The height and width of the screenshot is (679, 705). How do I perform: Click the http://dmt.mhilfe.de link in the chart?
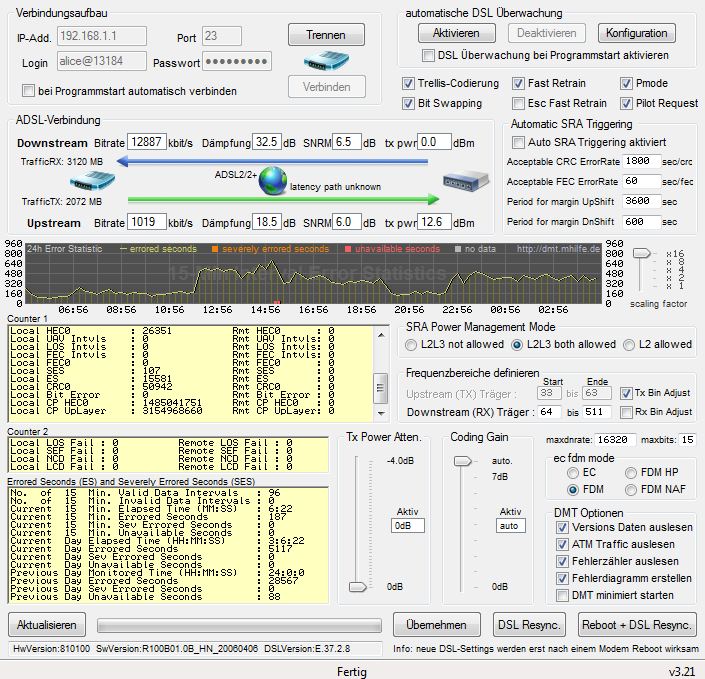558,249
